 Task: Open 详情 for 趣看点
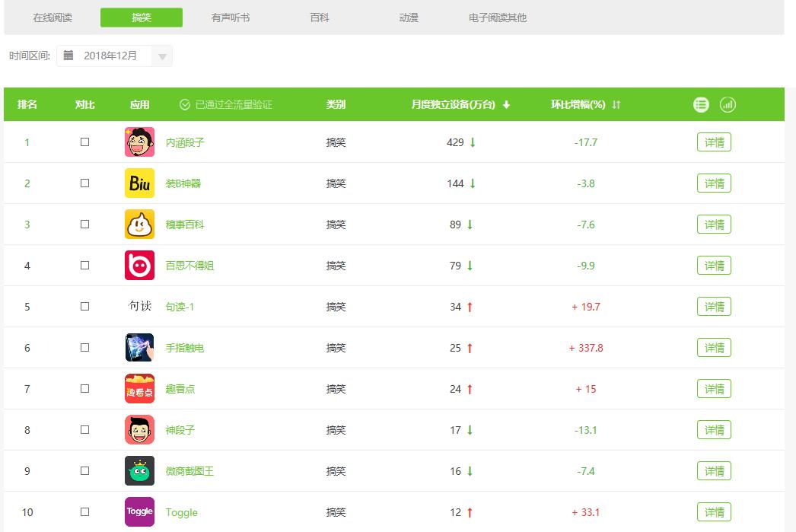715,389
